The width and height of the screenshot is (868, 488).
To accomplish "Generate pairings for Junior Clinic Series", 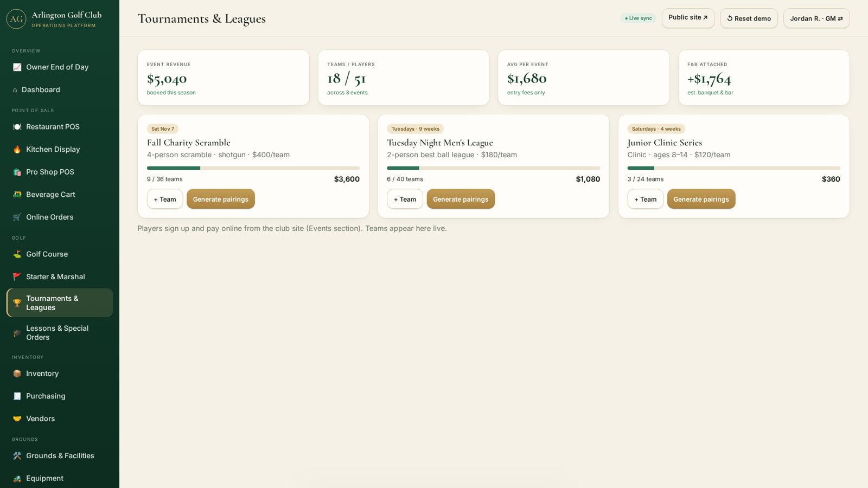I will point(701,199).
